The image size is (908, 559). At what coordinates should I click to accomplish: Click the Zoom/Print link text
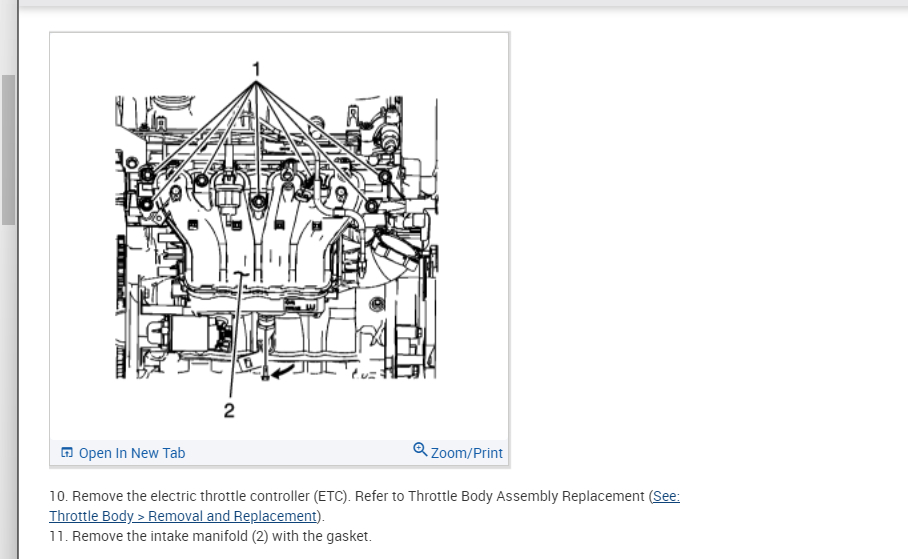click(467, 453)
